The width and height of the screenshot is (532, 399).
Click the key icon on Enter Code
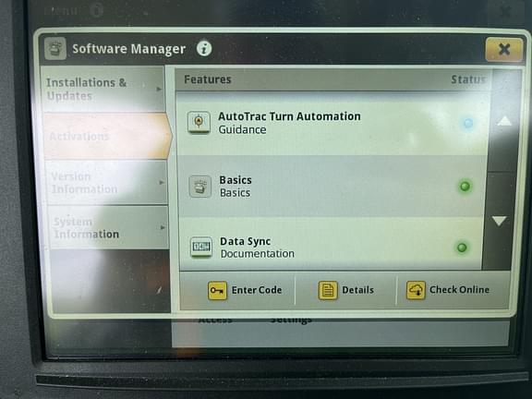click(217, 290)
